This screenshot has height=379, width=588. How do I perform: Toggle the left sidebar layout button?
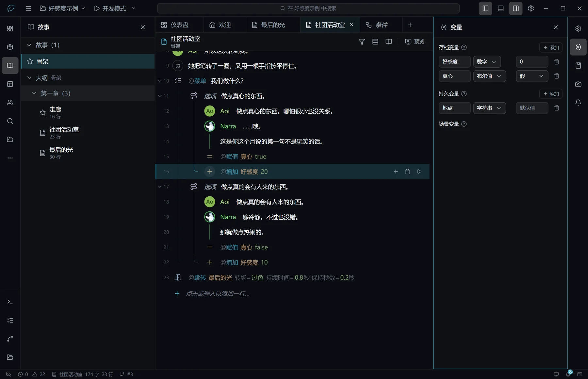pyautogui.click(x=485, y=8)
